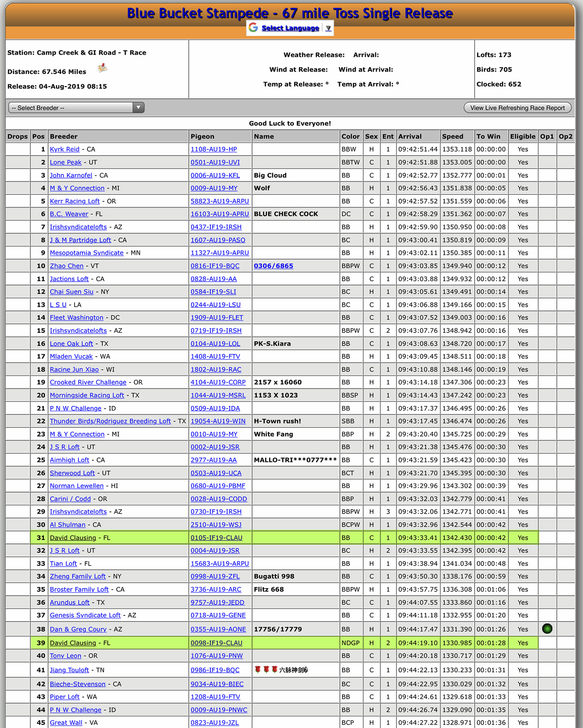The width and height of the screenshot is (583, 728).
Task: Sort by the Speed column header
Action: coord(452,136)
